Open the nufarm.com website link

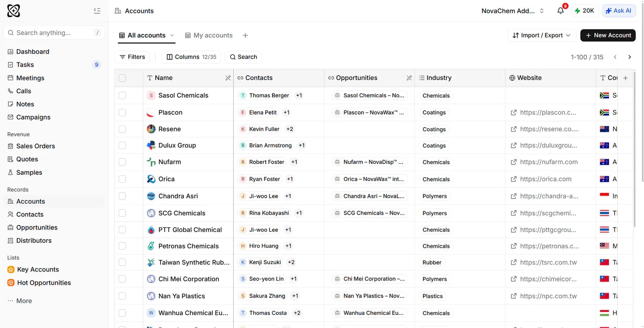click(x=548, y=162)
